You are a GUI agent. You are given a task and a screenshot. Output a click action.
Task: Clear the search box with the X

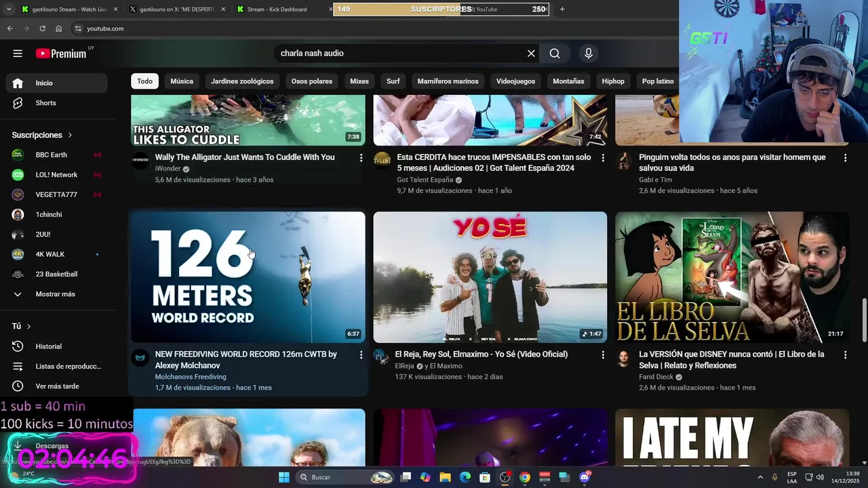531,54
